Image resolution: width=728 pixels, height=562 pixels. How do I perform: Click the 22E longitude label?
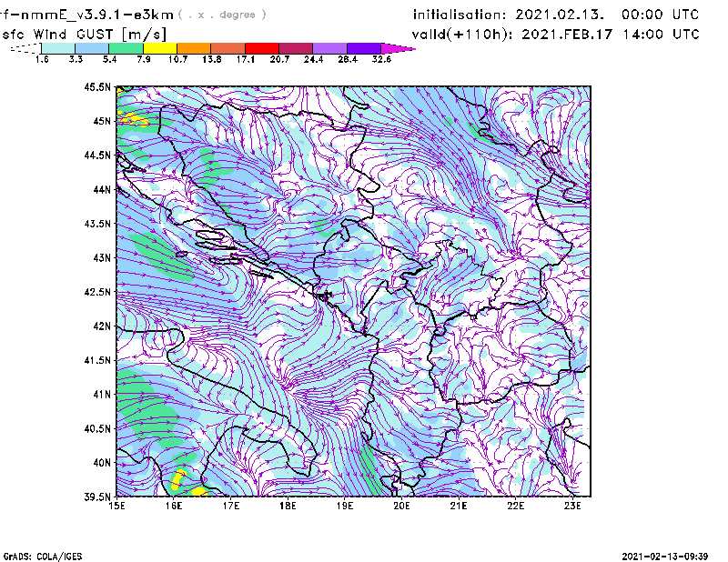coord(516,506)
